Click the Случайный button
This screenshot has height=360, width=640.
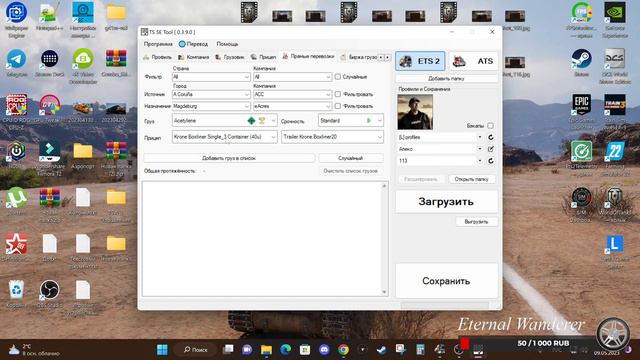coord(351,158)
